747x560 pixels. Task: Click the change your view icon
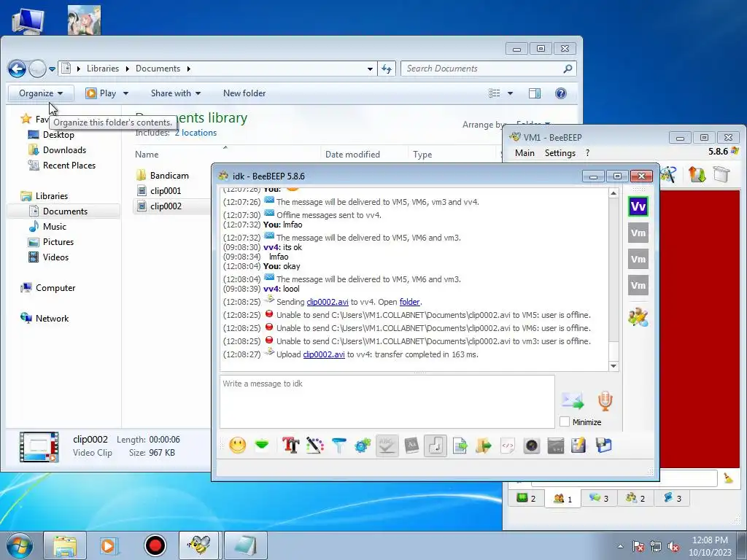495,93
